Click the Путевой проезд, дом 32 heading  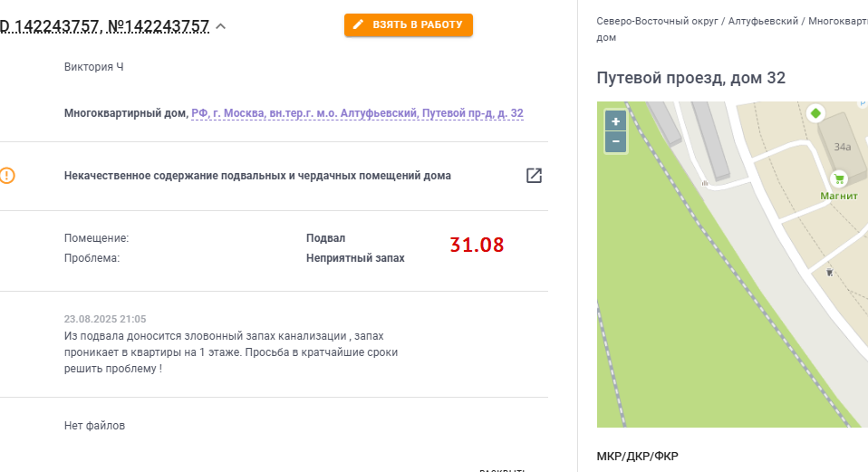pos(690,78)
